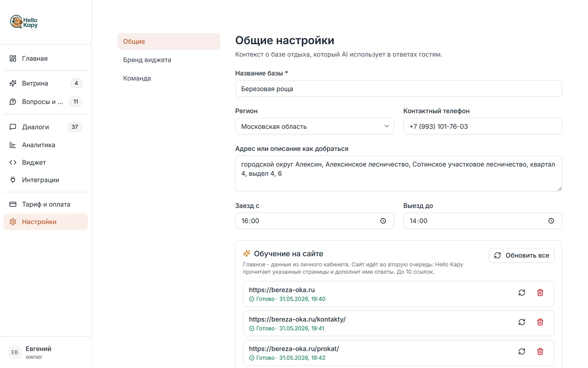The height and width of the screenshot is (368, 588).
Task: Delete the bereza-oka.ru/kontakty/ link
Action: (540, 322)
